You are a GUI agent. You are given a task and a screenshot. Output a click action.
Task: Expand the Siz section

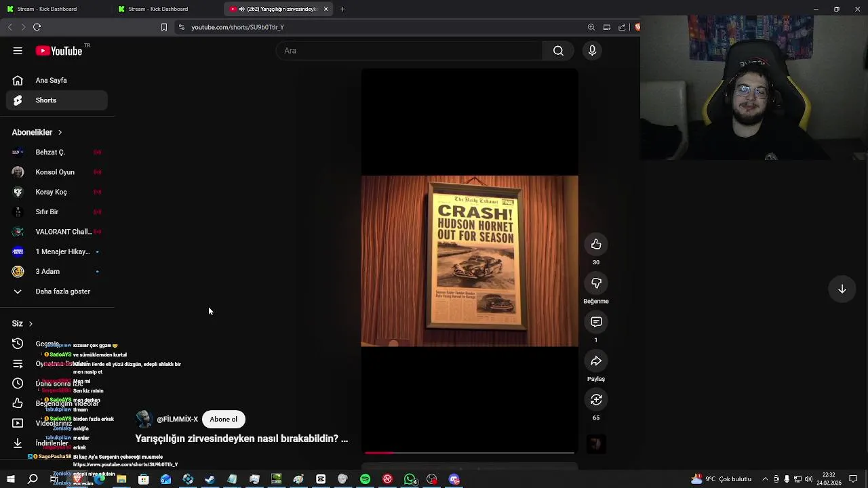[22, 323]
